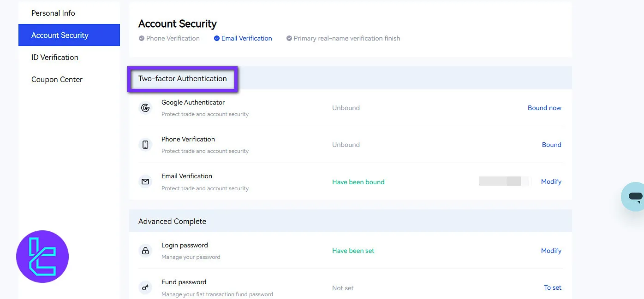
Task: Click Bound now for Google Authenticator
Action: (x=544, y=107)
